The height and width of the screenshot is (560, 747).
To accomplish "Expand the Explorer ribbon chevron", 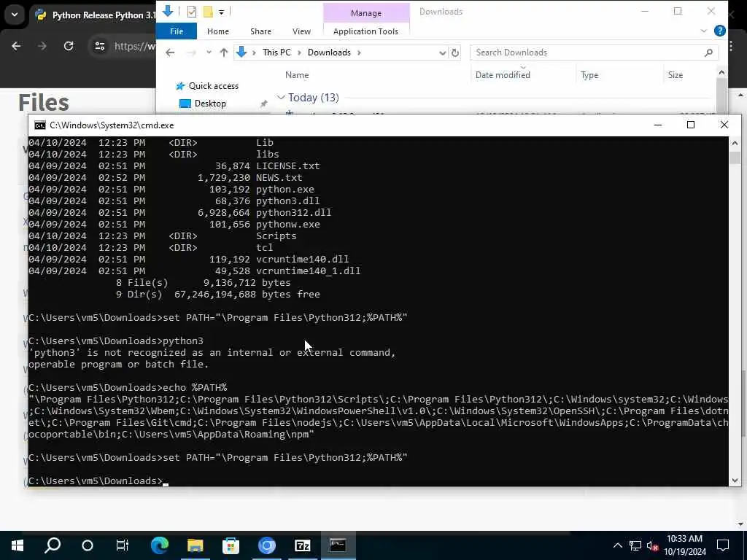I will pos(704,31).
